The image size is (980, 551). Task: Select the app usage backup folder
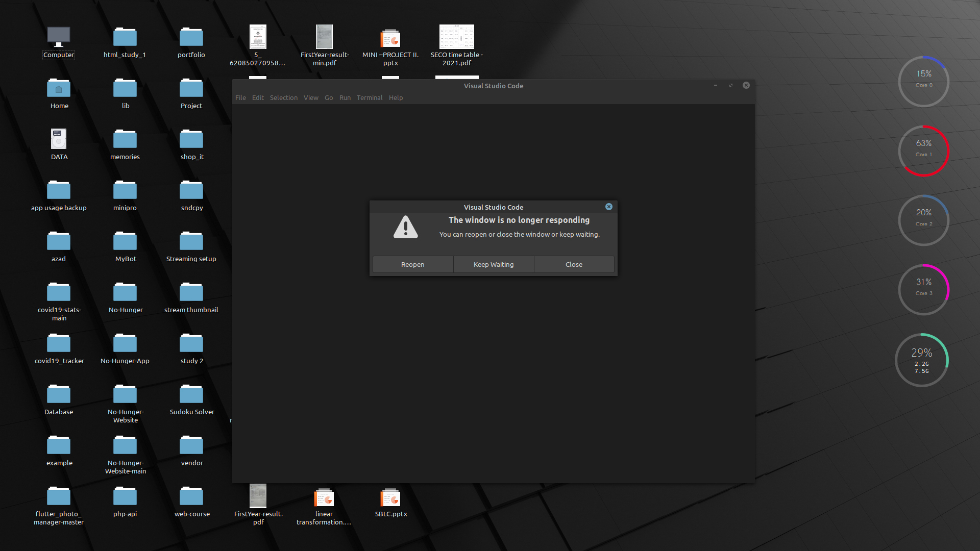(59, 195)
